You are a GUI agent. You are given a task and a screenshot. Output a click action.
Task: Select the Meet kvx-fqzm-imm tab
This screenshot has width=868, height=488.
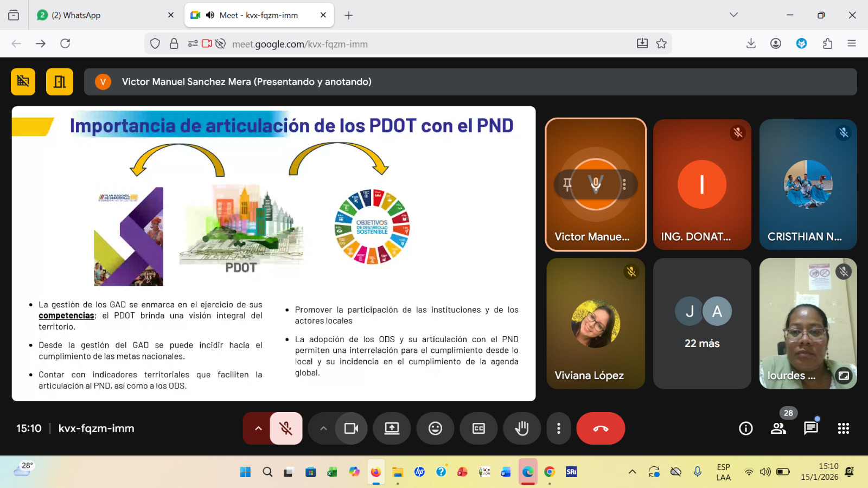(x=258, y=15)
